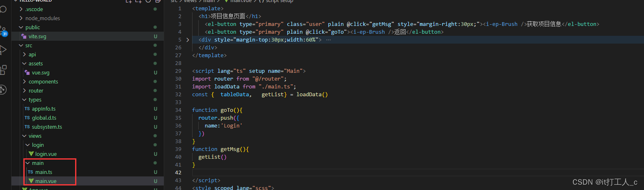Click line number 29 in the gutter
The height and width of the screenshot is (190, 644).
click(178, 71)
